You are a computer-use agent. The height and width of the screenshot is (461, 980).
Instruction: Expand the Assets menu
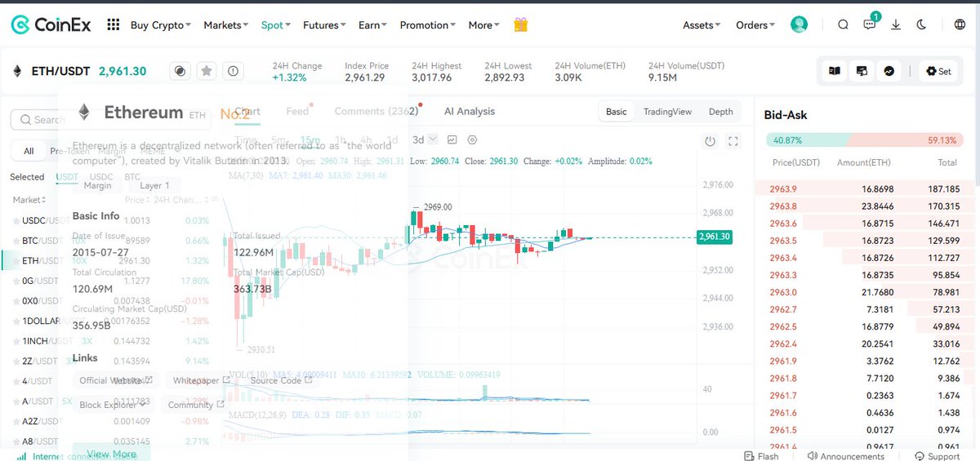tap(702, 25)
